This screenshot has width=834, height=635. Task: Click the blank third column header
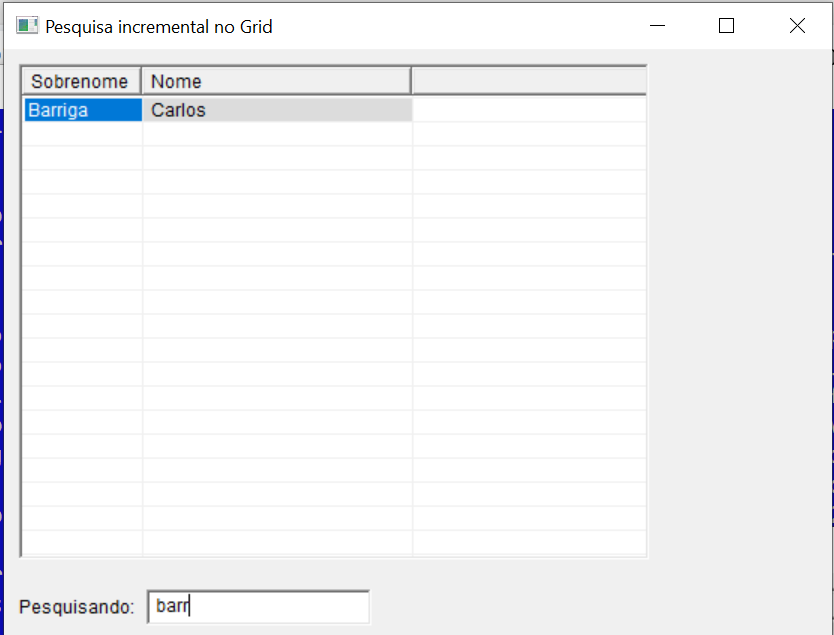pyautogui.click(x=529, y=81)
